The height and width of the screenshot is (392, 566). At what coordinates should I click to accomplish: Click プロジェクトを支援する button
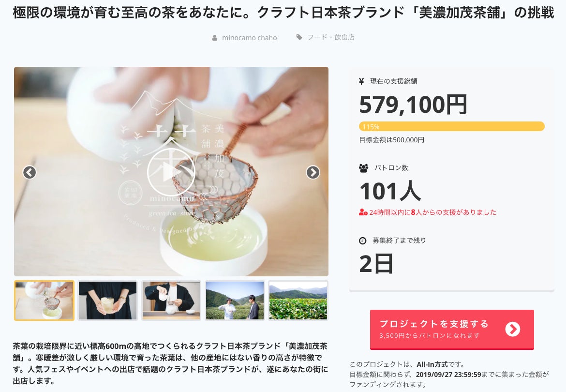tap(452, 330)
